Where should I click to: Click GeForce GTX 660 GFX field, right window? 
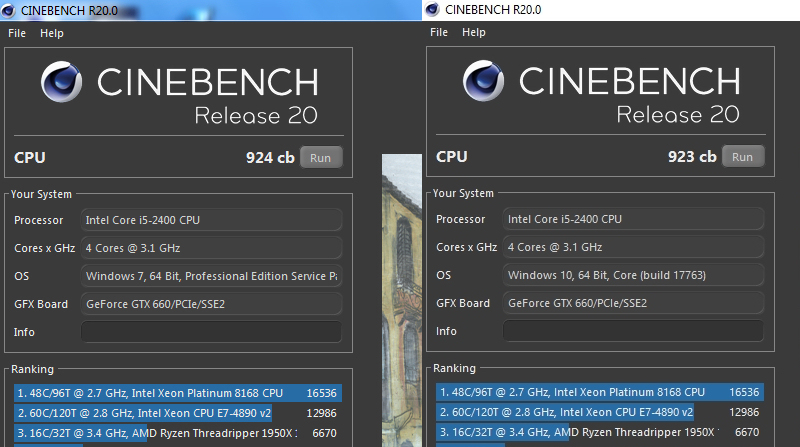pyautogui.click(x=633, y=303)
